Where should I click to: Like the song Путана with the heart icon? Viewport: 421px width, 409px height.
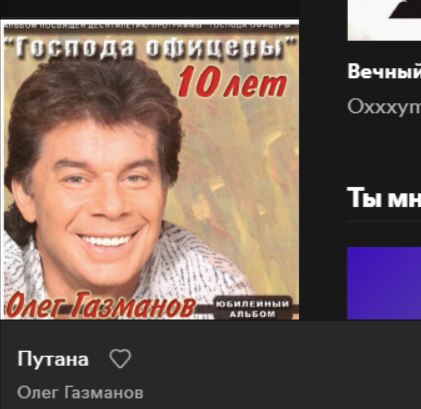[120, 359]
